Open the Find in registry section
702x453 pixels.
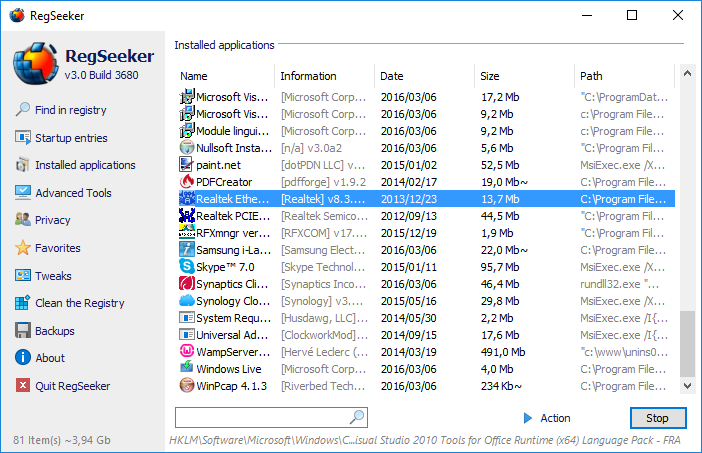(71, 110)
